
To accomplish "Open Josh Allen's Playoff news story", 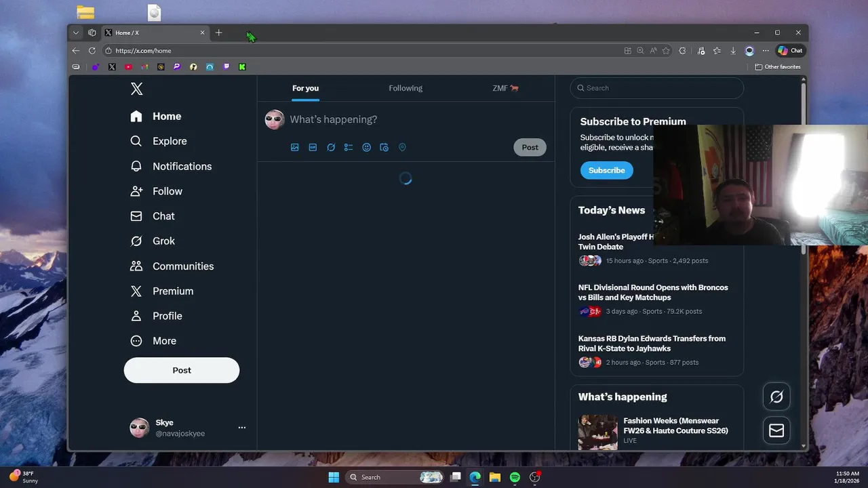I will (616, 242).
